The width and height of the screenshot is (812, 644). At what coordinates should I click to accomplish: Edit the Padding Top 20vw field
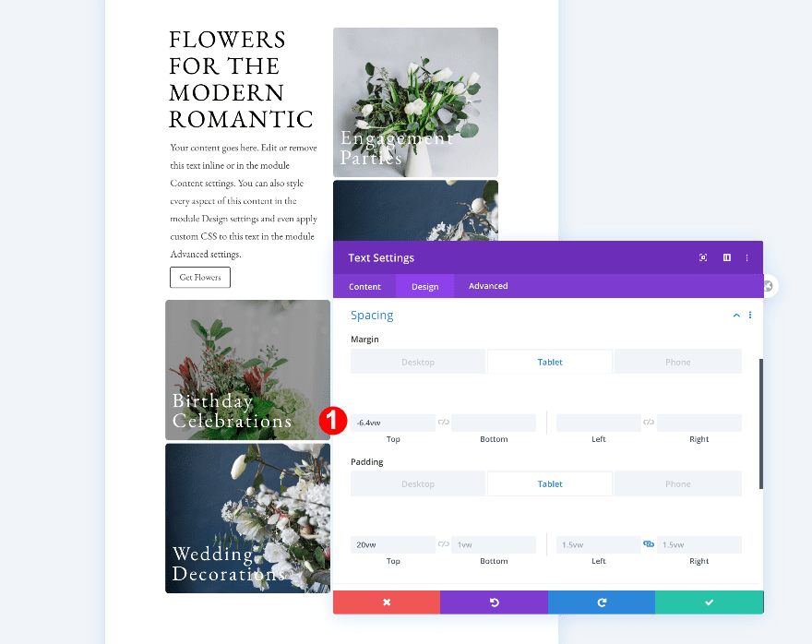point(393,544)
